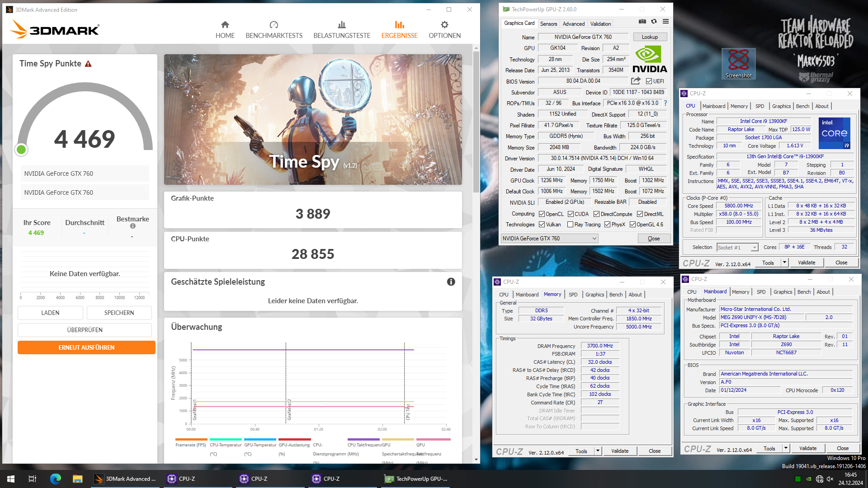Click the Close button in GPU-Z
868x488 pixels.
click(654, 239)
